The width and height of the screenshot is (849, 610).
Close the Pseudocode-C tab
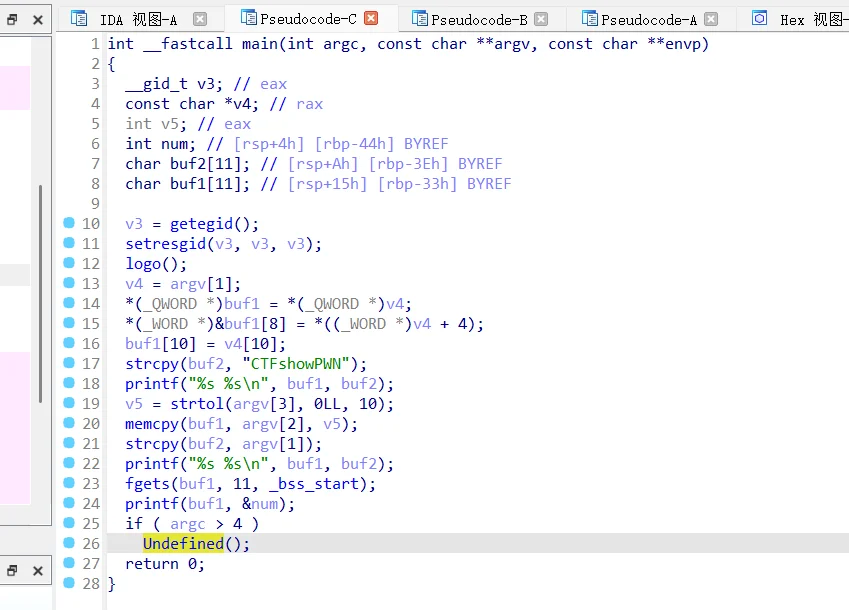pos(371,18)
